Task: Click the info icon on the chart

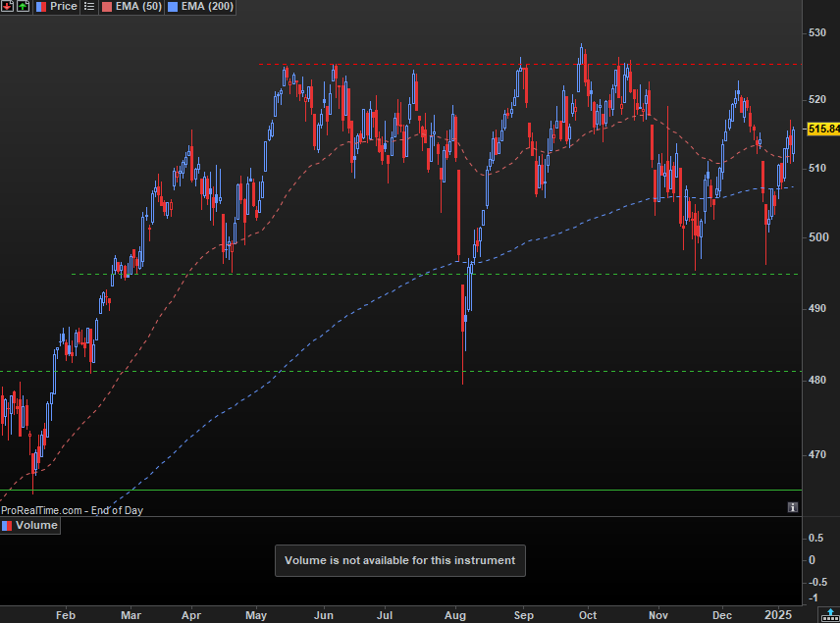Action: 793,507
